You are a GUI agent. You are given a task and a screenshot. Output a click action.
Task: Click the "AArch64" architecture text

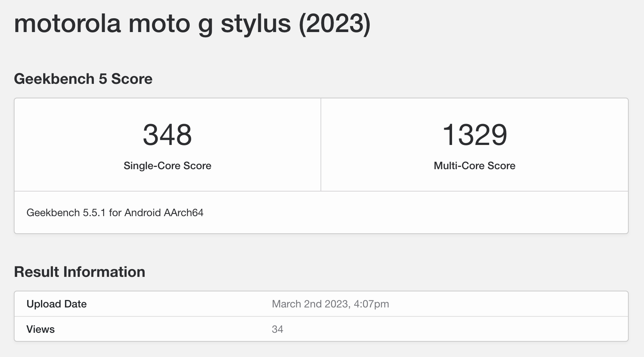click(184, 213)
